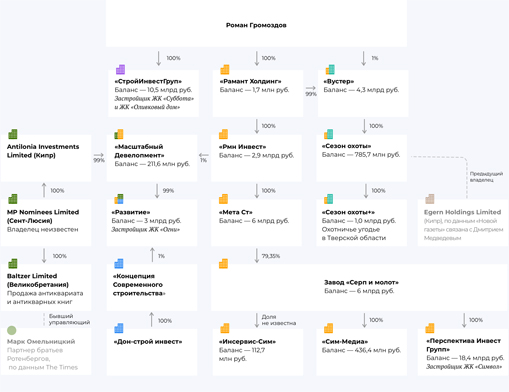Click the multicolor building icon above «Развитие»
Image resolution: width=509 pixels, height=392 pixels.
119,199
